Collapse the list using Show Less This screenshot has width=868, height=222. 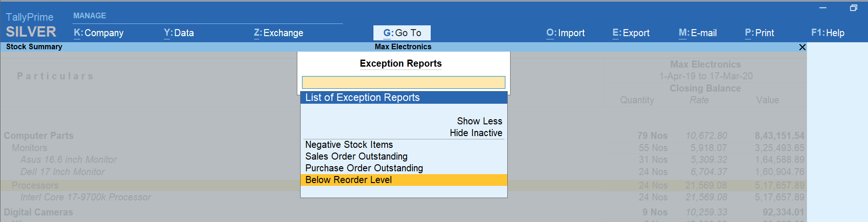(x=479, y=121)
